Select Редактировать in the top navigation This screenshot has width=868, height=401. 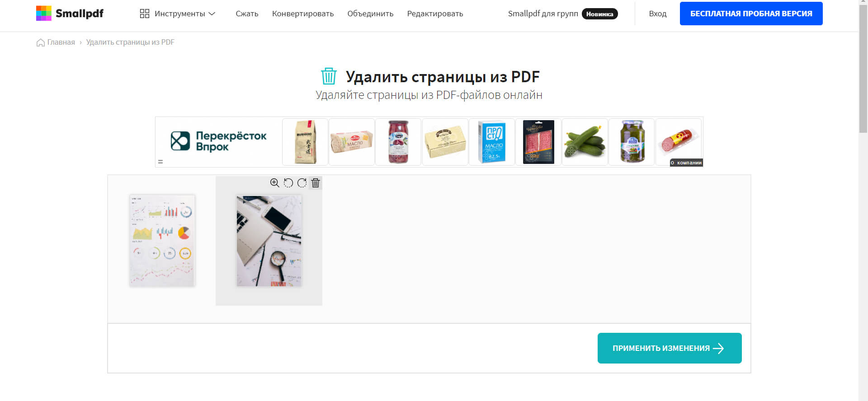tap(435, 14)
